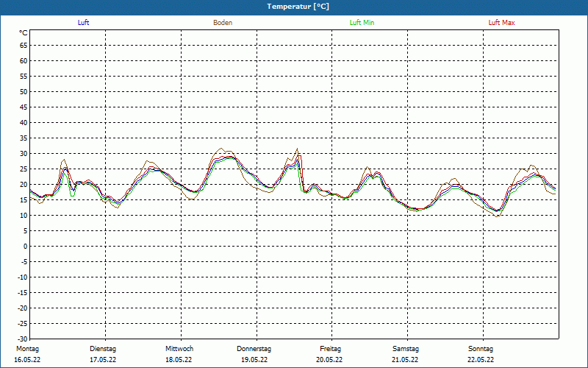Click the 40 y-axis value
Image resolution: width=588 pixels, height=368 pixels.
(24, 122)
